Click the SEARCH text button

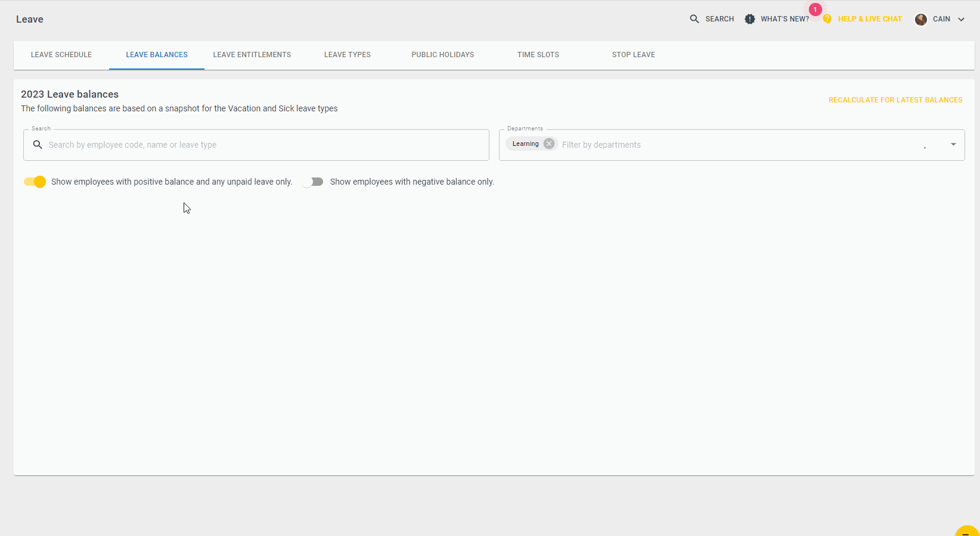point(720,19)
